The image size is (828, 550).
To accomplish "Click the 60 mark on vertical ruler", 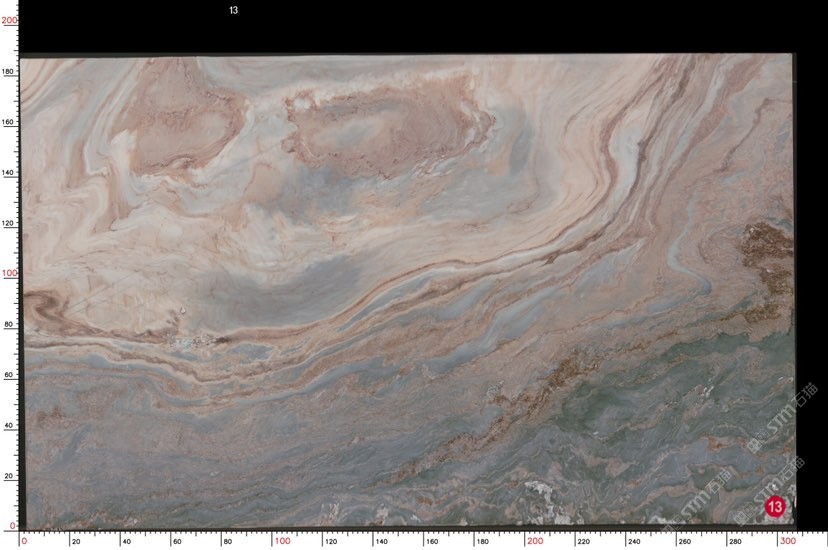I will pyautogui.click(x=9, y=375).
